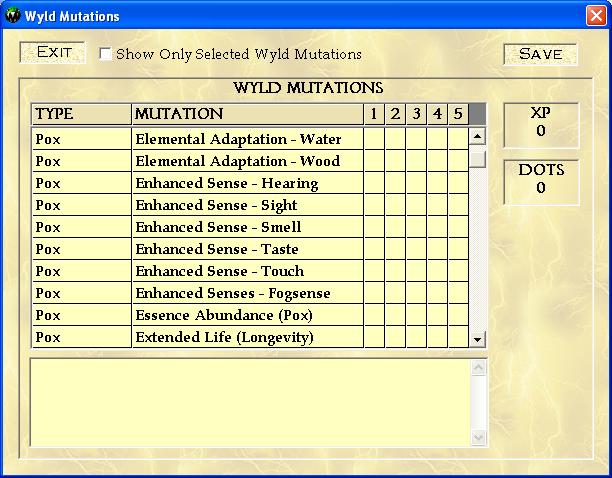Click the mutation list scroll down arrow
The width and height of the screenshot is (612, 478).
477,339
